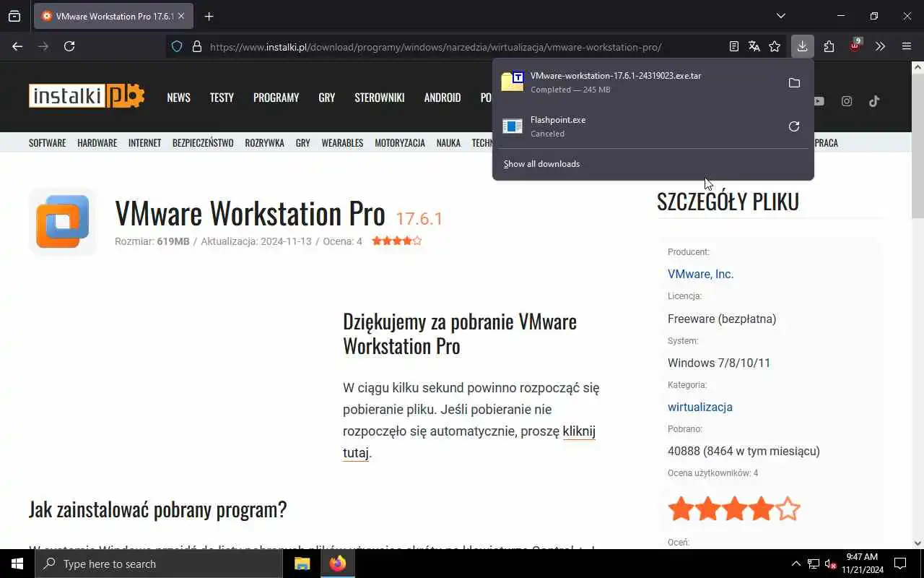Go to BEZPIECZEŃSTWO category
Screen dimensions: 924x578
(203, 143)
